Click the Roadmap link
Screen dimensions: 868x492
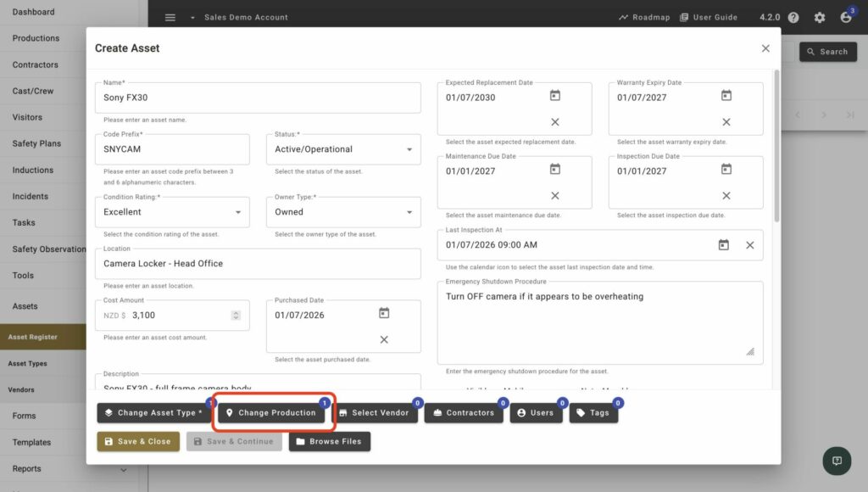644,17
